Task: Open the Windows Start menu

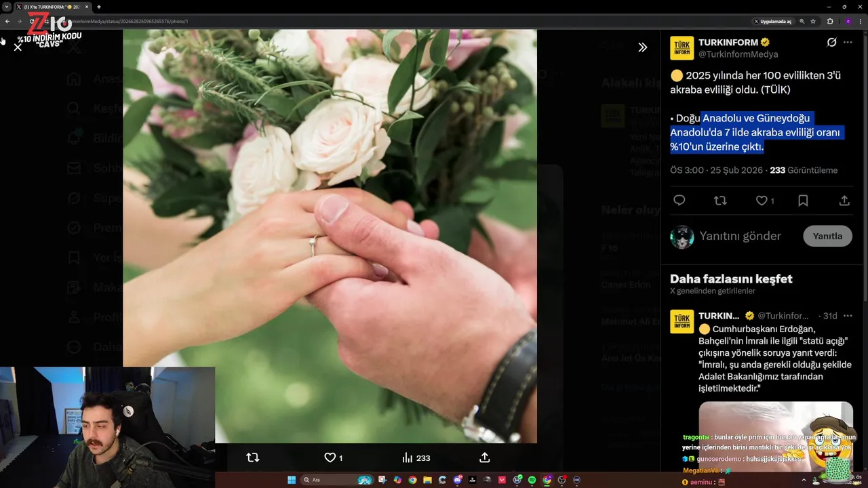Action: 292,480
